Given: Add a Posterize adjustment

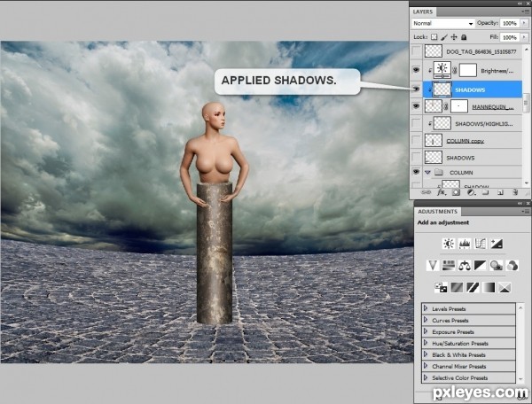Looking at the screenshot, I should tap(457, 287).
